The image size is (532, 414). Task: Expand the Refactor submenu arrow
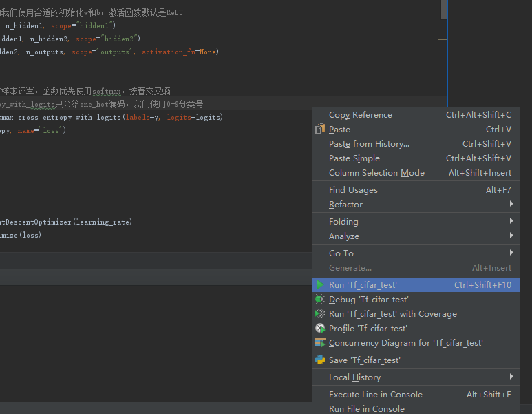click(x=511, y=205)
